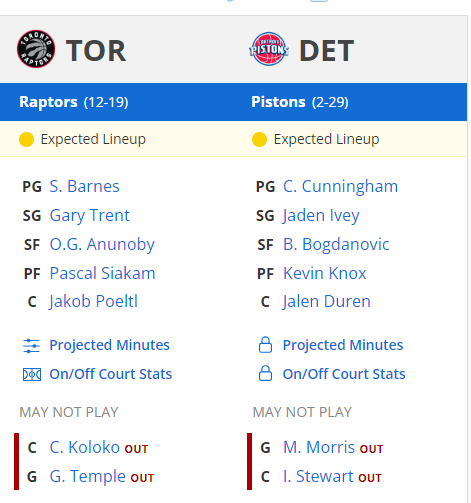Click the yellow Expected Lineup dot for Pistons

pyautogui.click(x=259, y=139)
